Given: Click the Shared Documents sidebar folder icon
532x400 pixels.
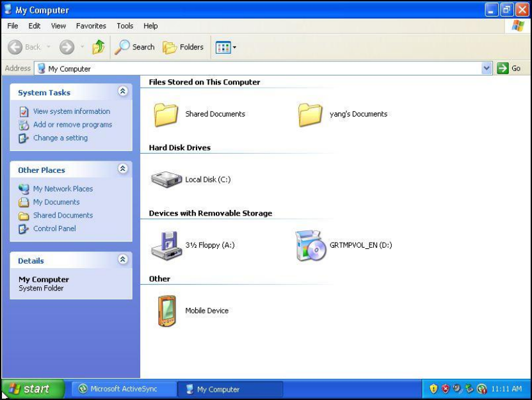Looking at the screenshot, I should click(24, 216).
